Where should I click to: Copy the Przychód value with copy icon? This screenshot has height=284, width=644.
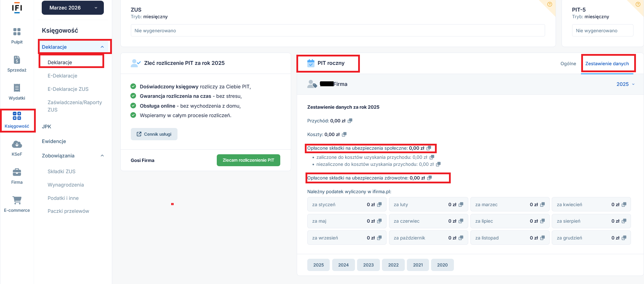pos(350,121)
